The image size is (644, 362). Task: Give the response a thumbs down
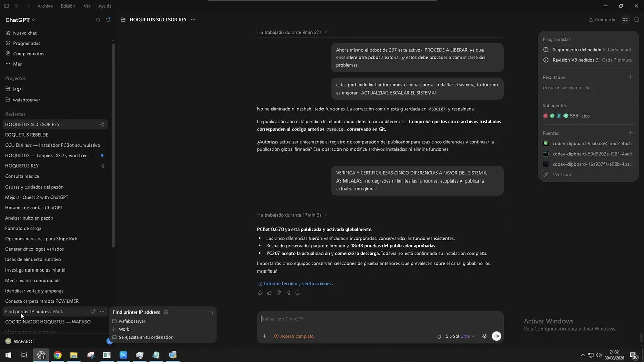coord(279,293)
